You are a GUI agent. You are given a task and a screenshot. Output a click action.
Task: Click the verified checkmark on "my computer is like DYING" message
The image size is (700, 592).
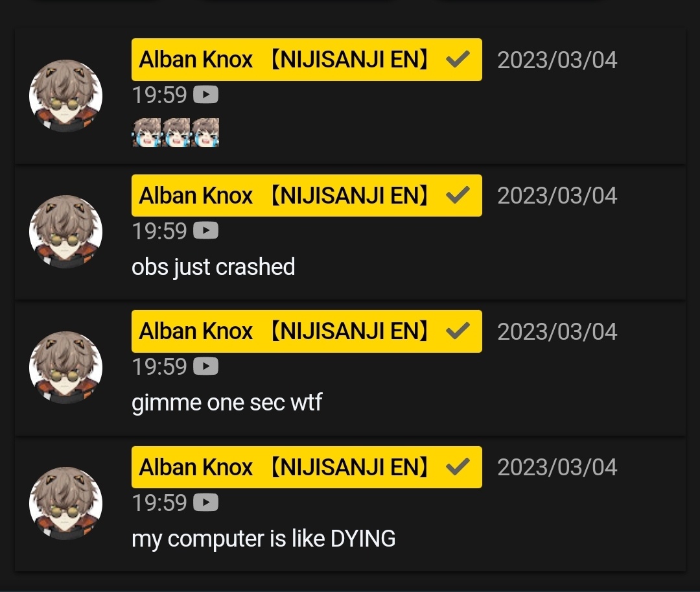point(458,467)
